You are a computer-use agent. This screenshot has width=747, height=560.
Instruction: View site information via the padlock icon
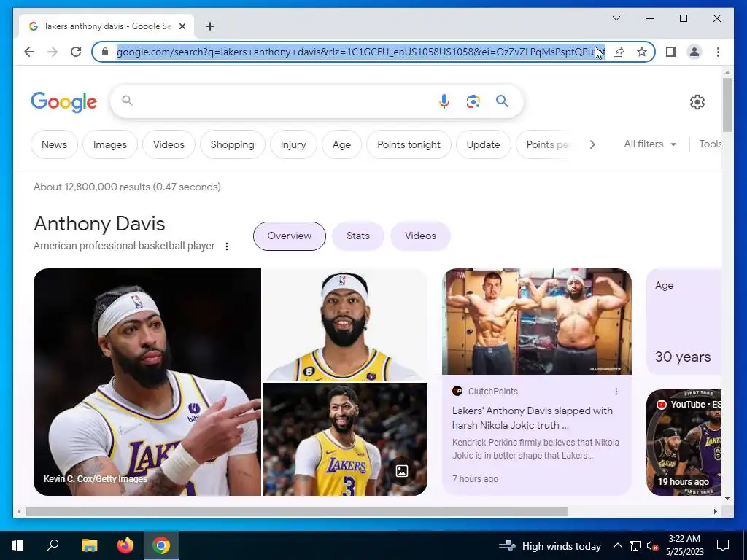click(105, 52)
